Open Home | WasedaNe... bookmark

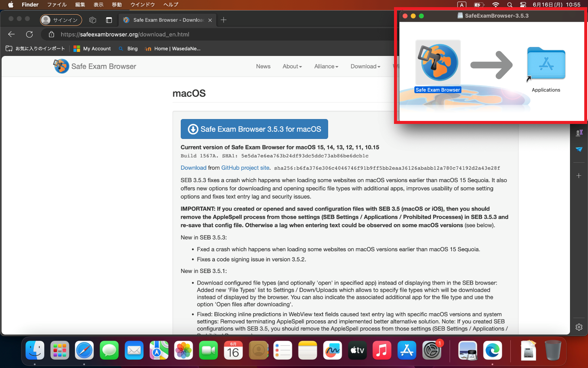(173, 48)
